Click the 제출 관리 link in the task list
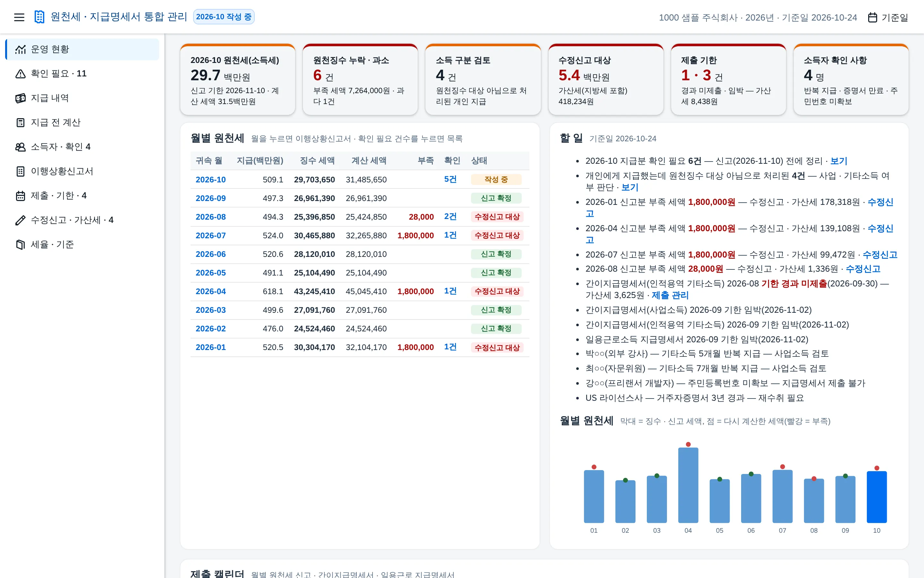The width and height of the screenshot is (924, 578). [x=670, y=295]
